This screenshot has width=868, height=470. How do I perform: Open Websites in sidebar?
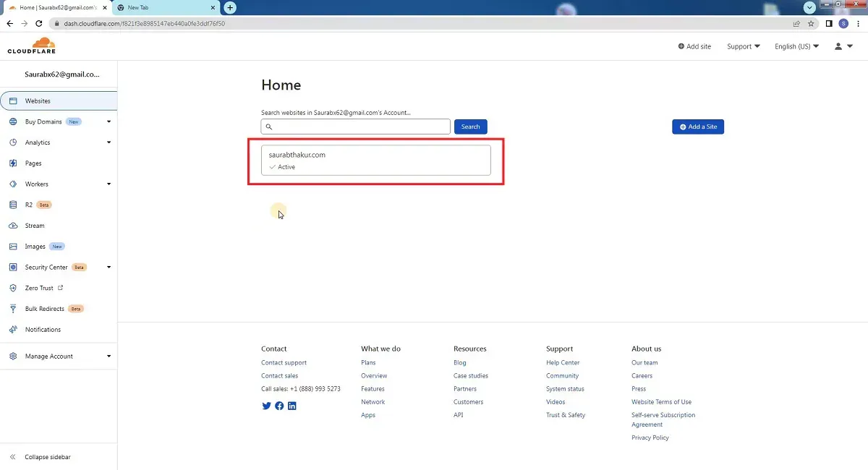click(59, 101)
